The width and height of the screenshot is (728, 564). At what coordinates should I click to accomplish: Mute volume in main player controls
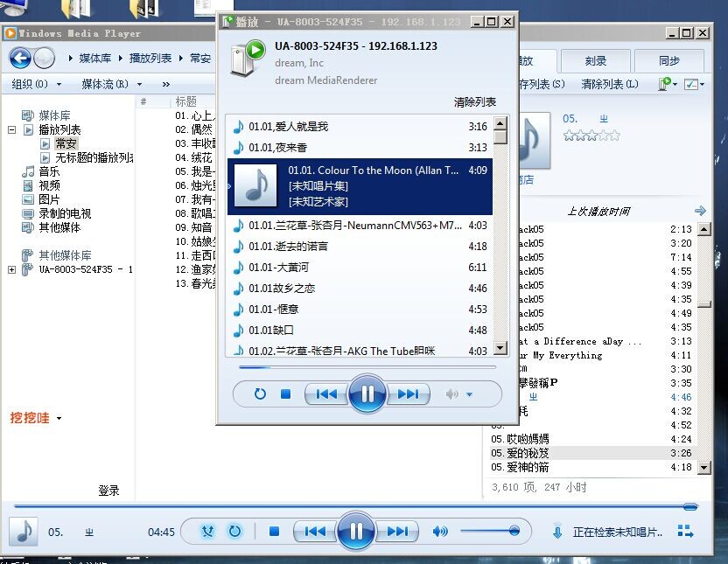[x=440, y=532]
